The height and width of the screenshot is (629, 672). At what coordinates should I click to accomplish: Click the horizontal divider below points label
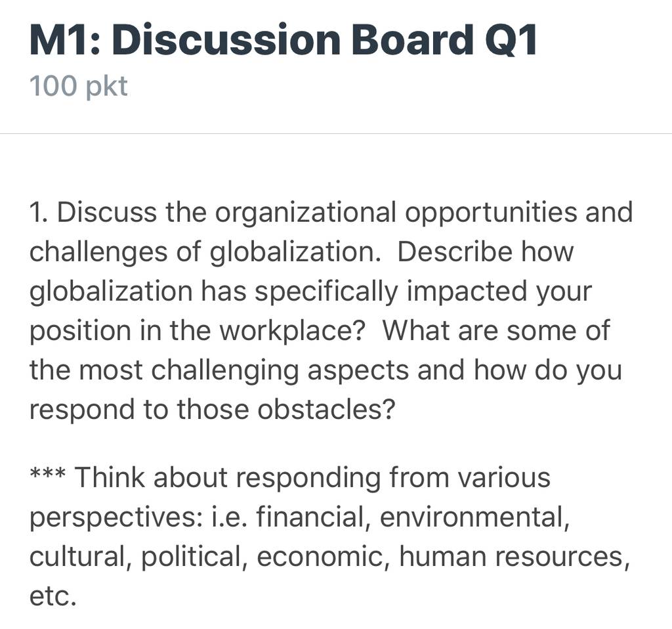pyautogui.click(x=336, y=134)
